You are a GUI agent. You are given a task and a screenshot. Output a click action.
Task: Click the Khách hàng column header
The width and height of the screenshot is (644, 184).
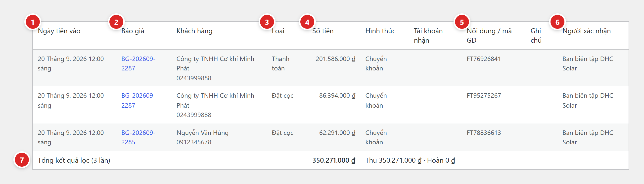click(194, 31)
